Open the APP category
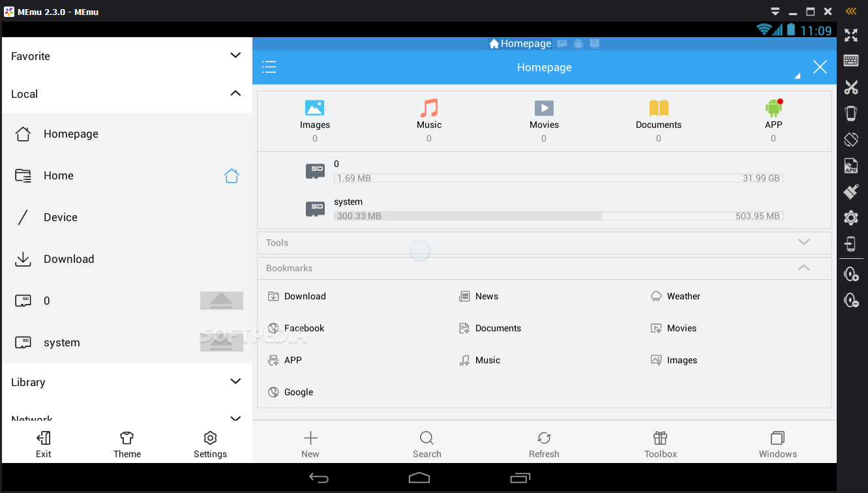This screenshot has width=868, height=493. 773,120
